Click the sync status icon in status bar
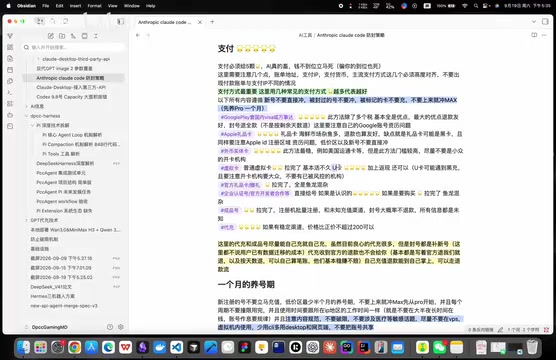Screen dimensions: 556x360 coord(546,330)
